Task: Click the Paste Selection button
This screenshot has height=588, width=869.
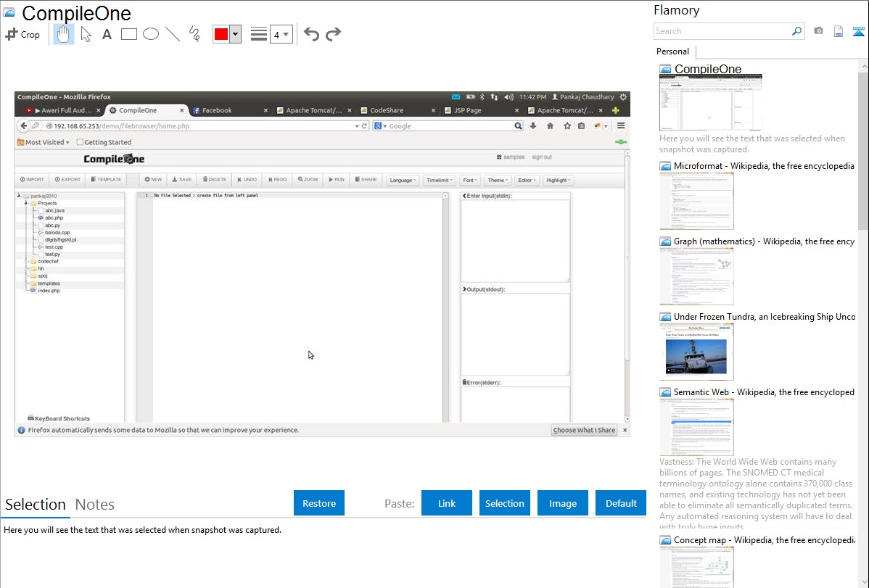Action: click(x=505, y=503)
